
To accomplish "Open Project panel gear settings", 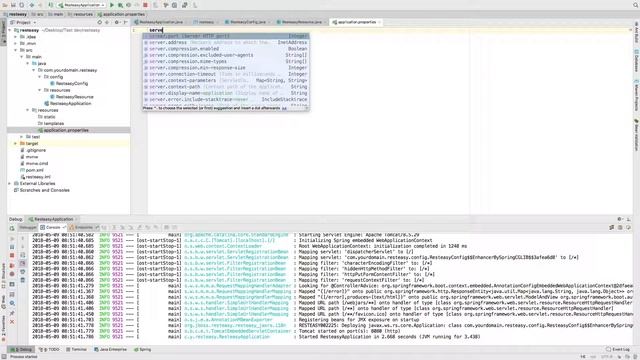I will (117, 22).
